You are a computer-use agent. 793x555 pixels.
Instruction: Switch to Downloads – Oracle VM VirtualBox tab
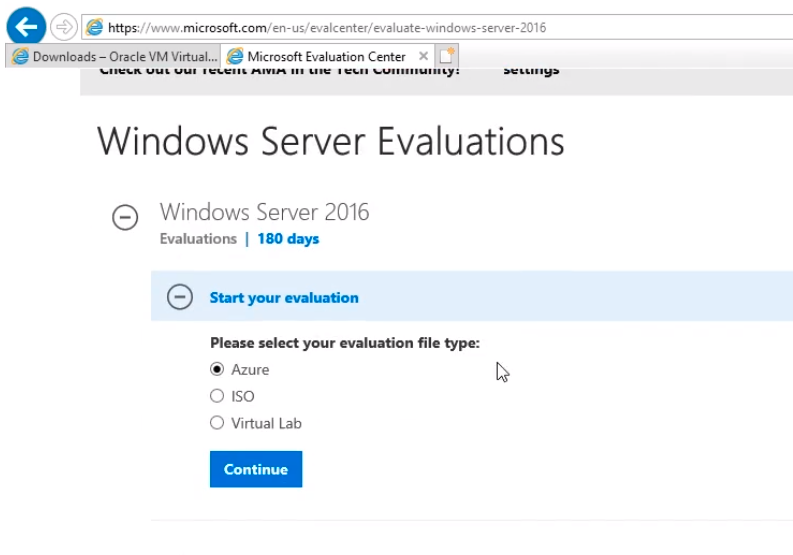pos(113,56)
